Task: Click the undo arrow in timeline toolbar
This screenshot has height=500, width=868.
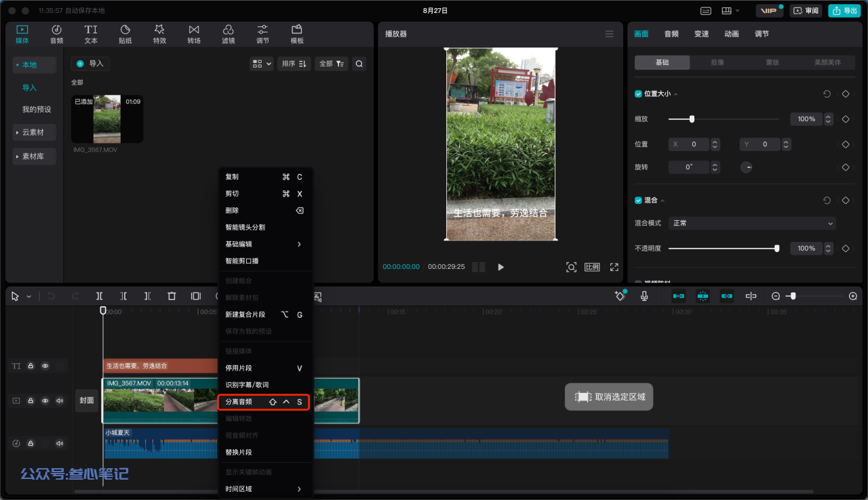Action: [52, 296]
